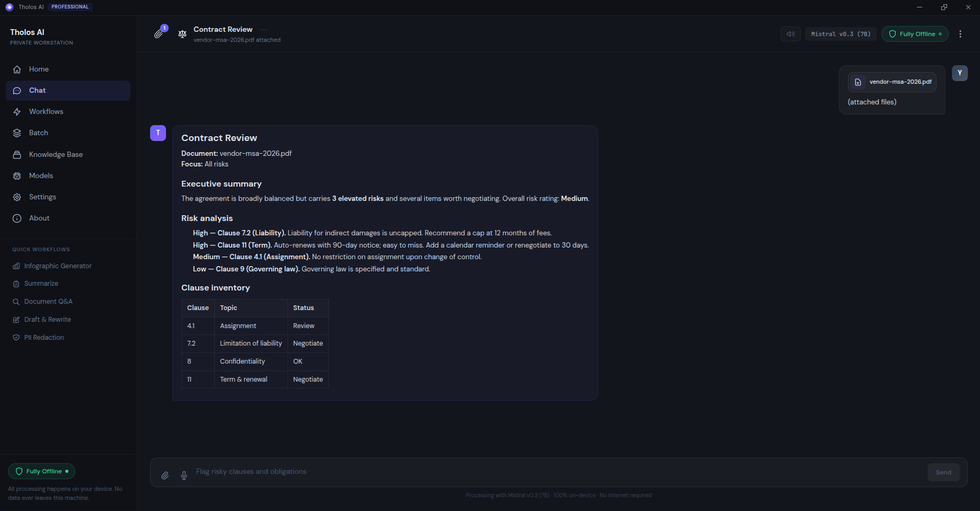The image size is (980, 511).
Task: Click the Fully Offline badge in header
Action: point(915,34)
